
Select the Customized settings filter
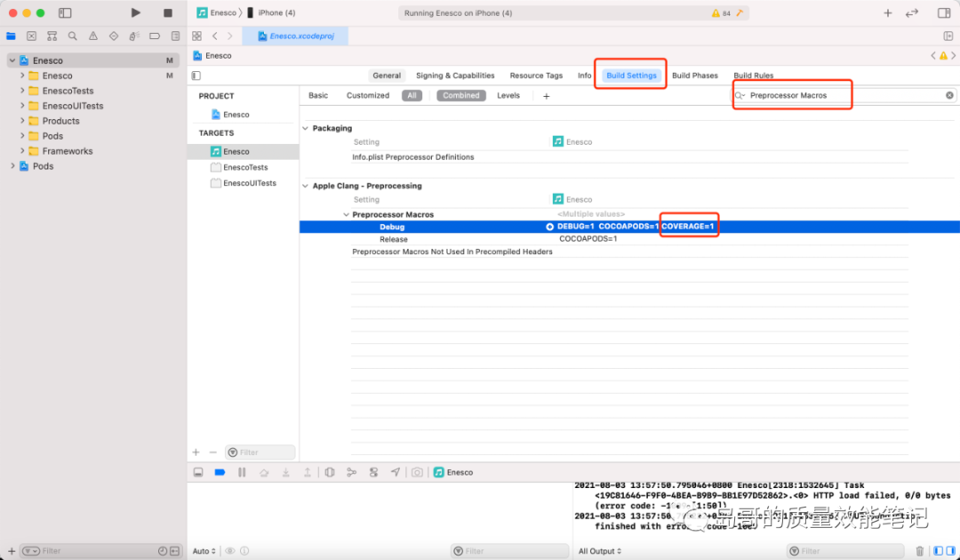pyautogui.click(x=368, y=95)
